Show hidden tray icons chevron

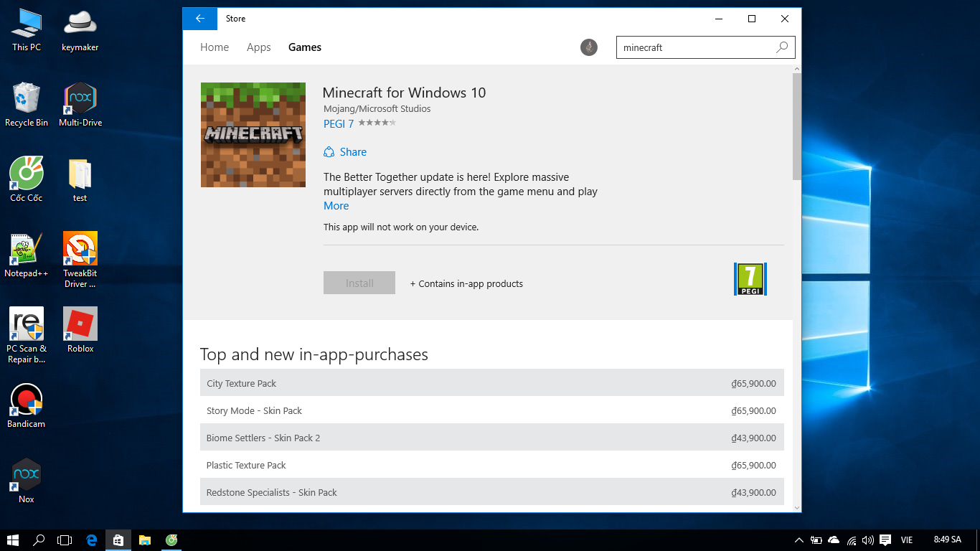[799, 540]
